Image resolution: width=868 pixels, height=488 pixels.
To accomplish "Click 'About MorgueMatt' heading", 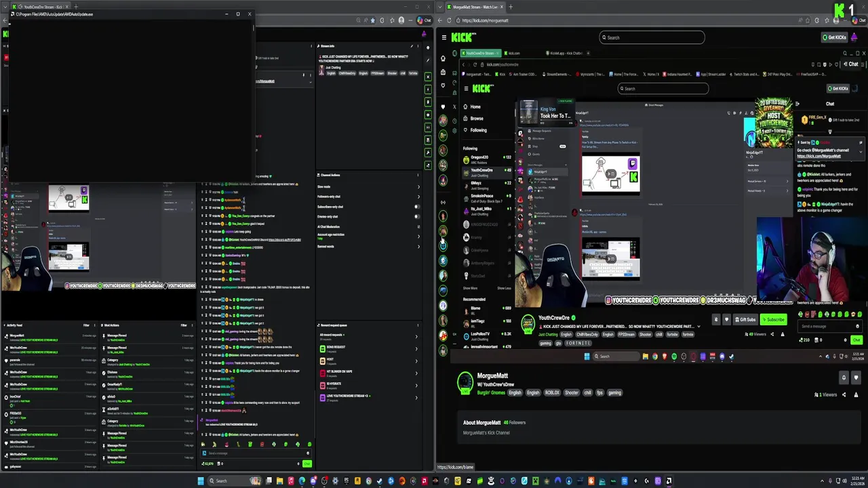I will click(x=481, y=423).
